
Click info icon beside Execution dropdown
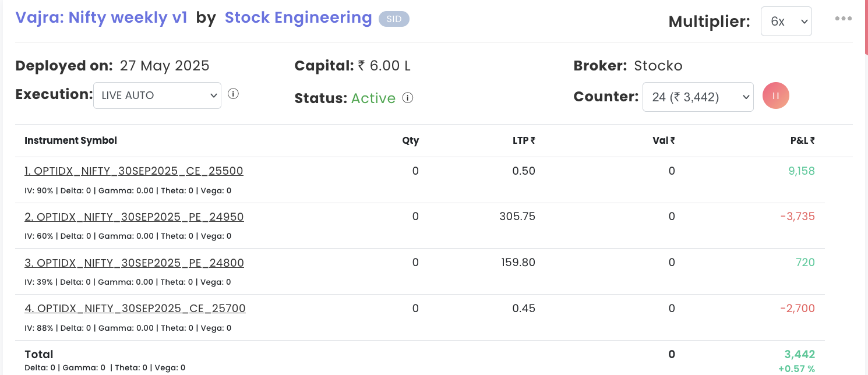pyautogui.click(x=233, y=94)
